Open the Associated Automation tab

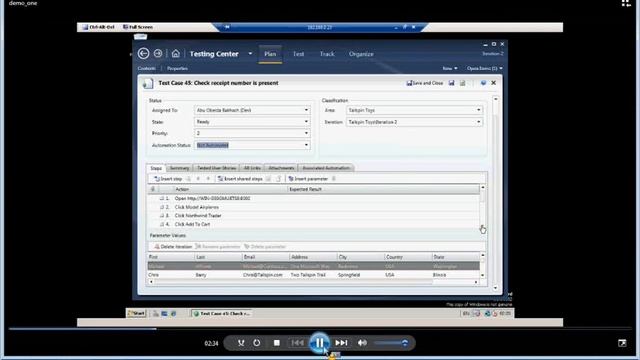coord(326,168)
